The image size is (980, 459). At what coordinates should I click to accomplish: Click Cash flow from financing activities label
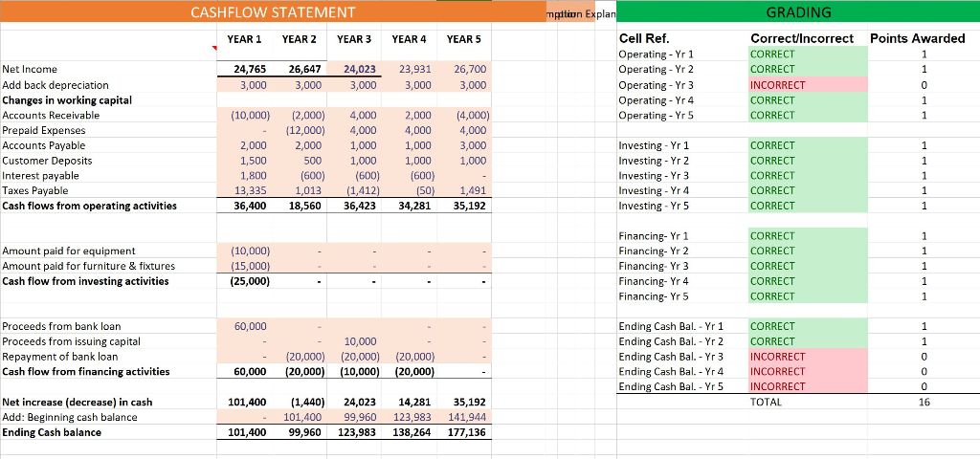85,372
